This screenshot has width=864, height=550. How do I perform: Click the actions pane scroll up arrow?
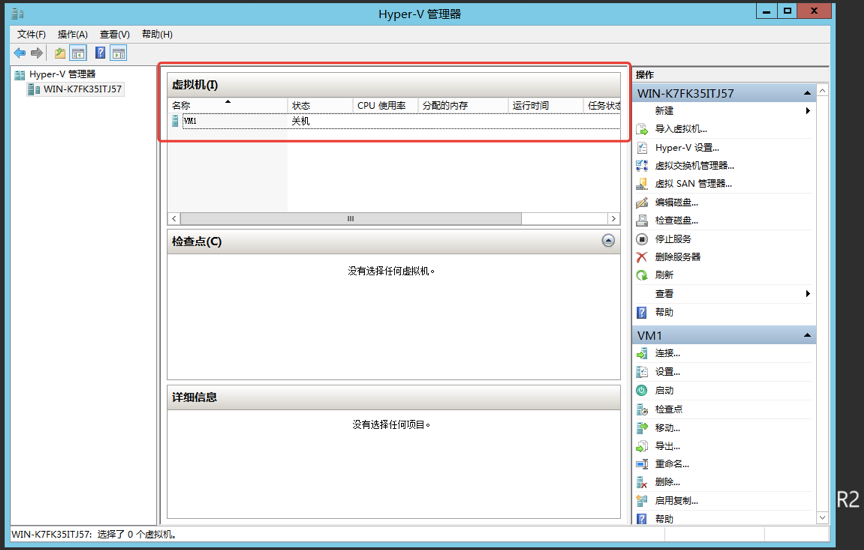tap(822, 90)
